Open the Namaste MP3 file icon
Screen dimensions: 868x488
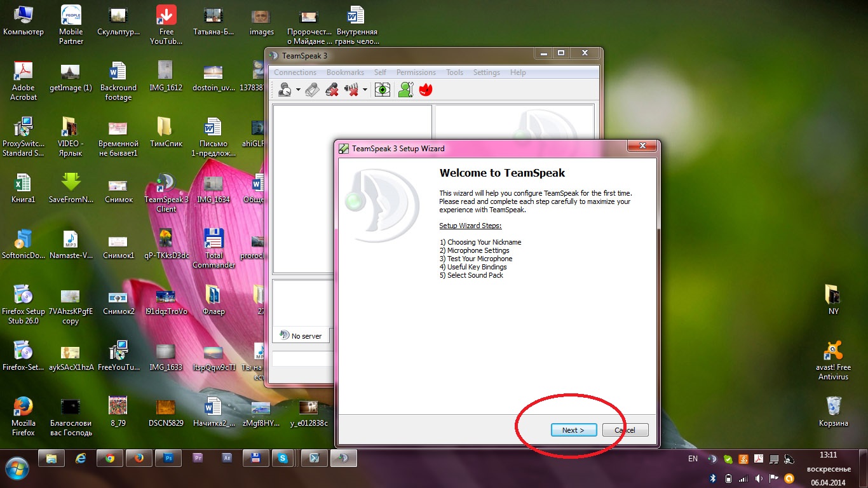71,243
